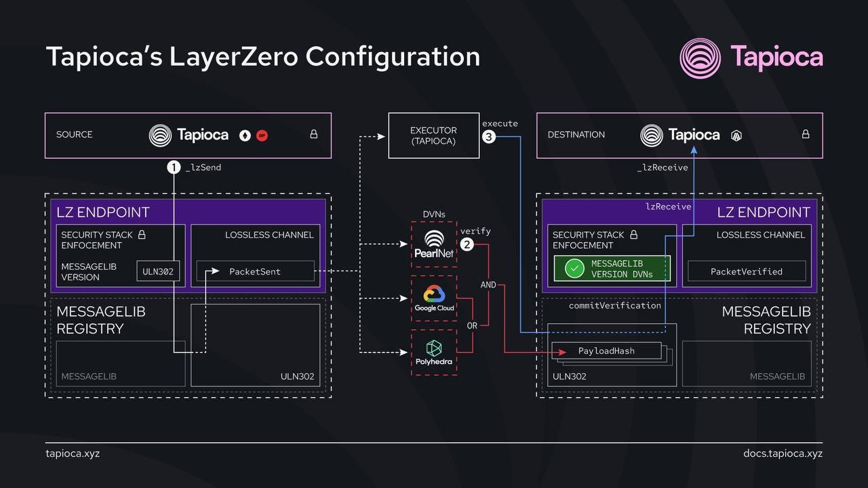Click the ULN302 box under MESSAGELIB VERSION
This screenshot has width=868, height=488.
tap(158, 271)
